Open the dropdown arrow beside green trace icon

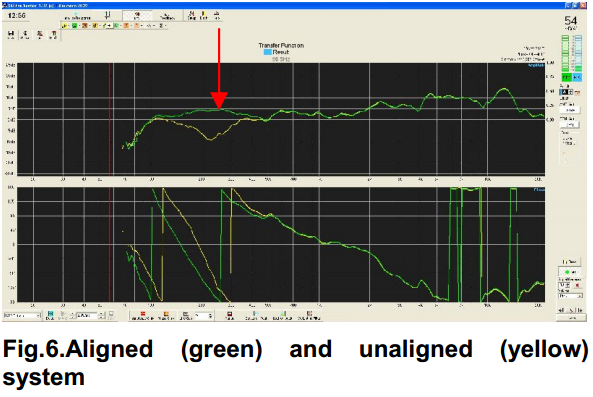point(79,26)
